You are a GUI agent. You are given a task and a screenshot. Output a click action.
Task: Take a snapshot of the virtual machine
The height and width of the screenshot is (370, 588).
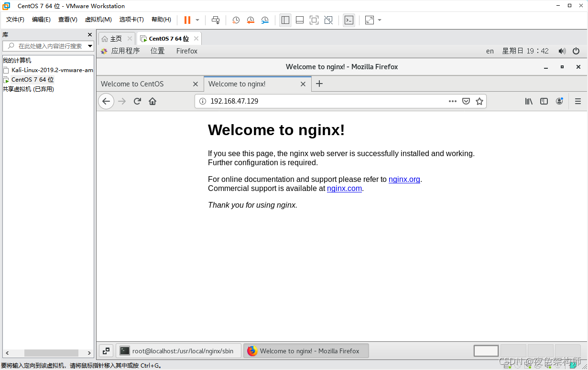236,20
